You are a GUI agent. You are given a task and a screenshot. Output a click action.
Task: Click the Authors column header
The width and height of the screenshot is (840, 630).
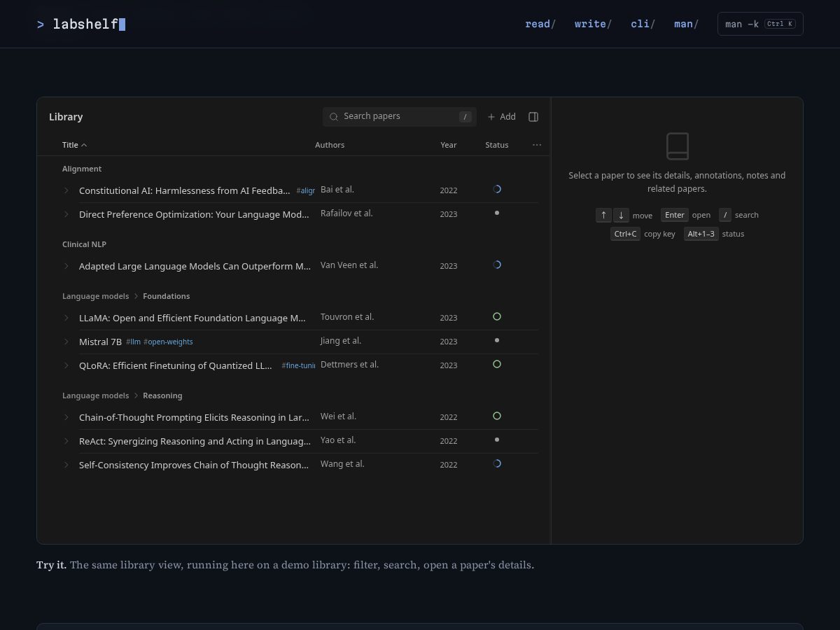pos(330,145)
